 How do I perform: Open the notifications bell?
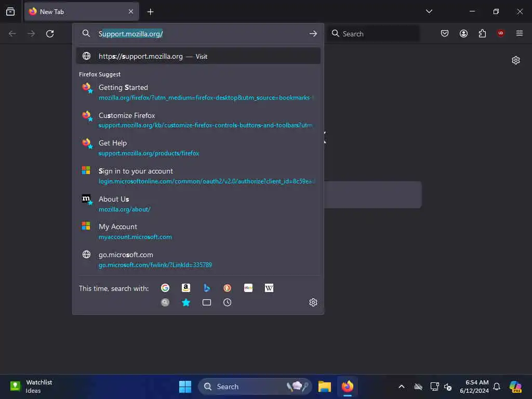click(x=497, y=387)
